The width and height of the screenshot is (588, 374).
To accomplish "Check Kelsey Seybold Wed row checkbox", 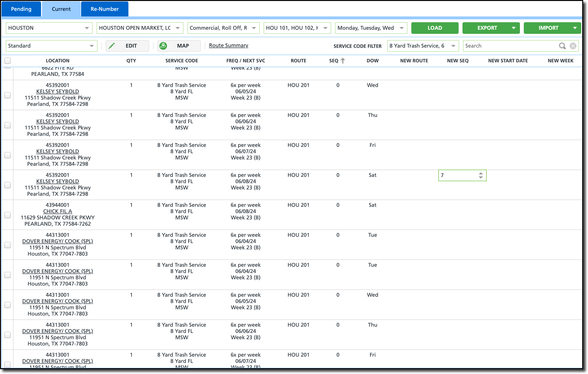I will (7, 95).
